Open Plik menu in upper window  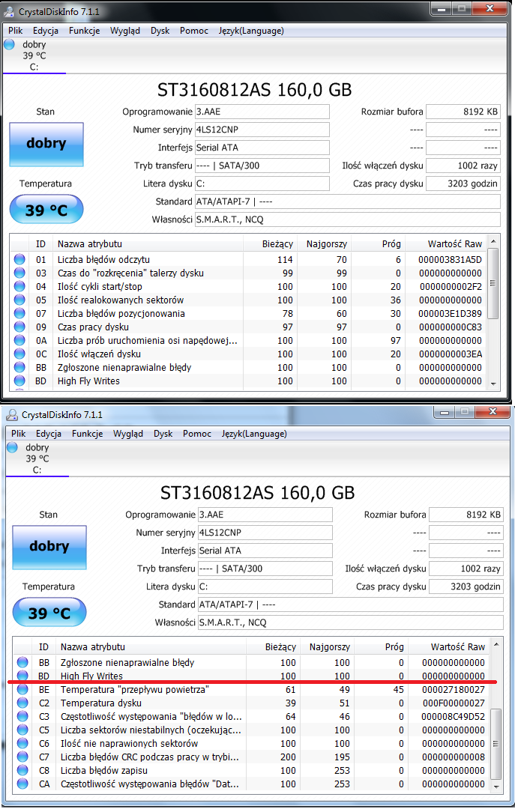point(16,31)
